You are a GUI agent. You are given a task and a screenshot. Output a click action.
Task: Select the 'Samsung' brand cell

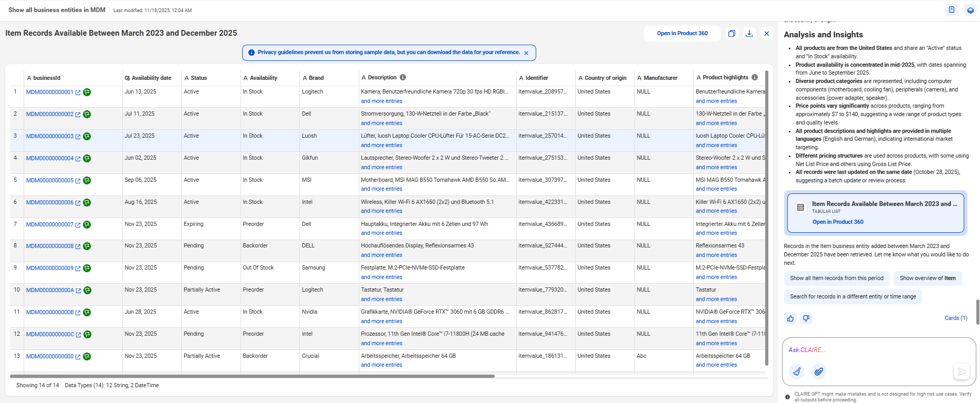pyautogui.click(x=314, y=268)
